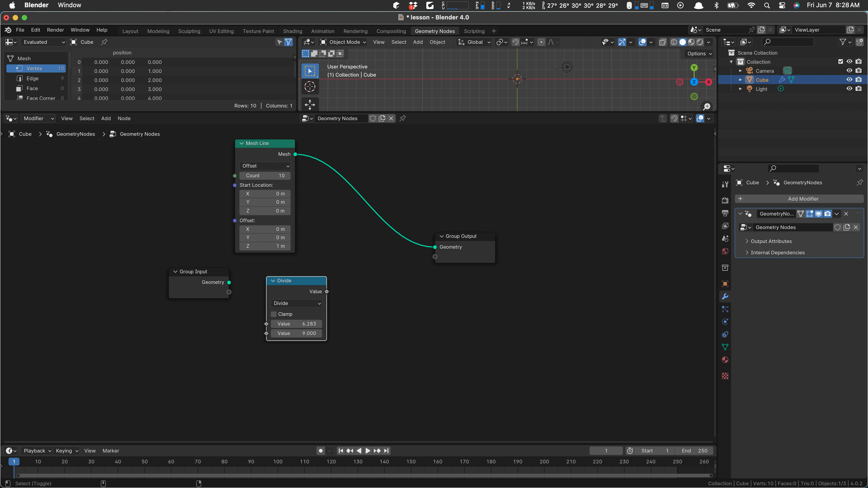The height and width of the screenshot is (488, 868).
Task: Open the Object properties tab
Action: coord(725,284)
